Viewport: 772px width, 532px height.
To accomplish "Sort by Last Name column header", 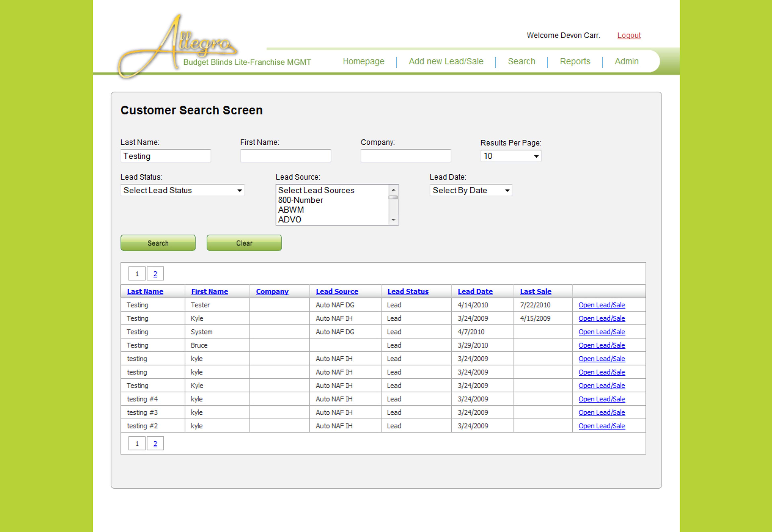I will coord(145,292).
